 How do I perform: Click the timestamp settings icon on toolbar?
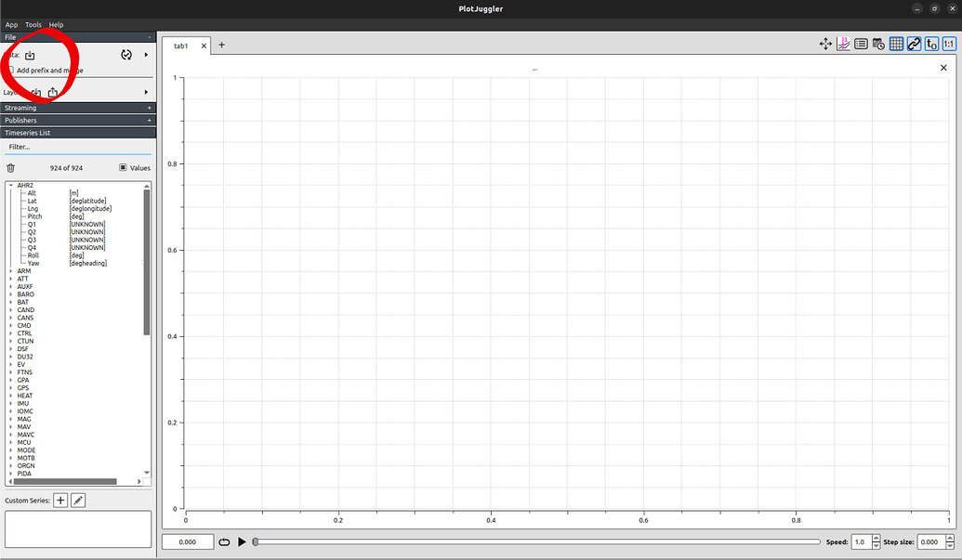click(x=879, y=44)
